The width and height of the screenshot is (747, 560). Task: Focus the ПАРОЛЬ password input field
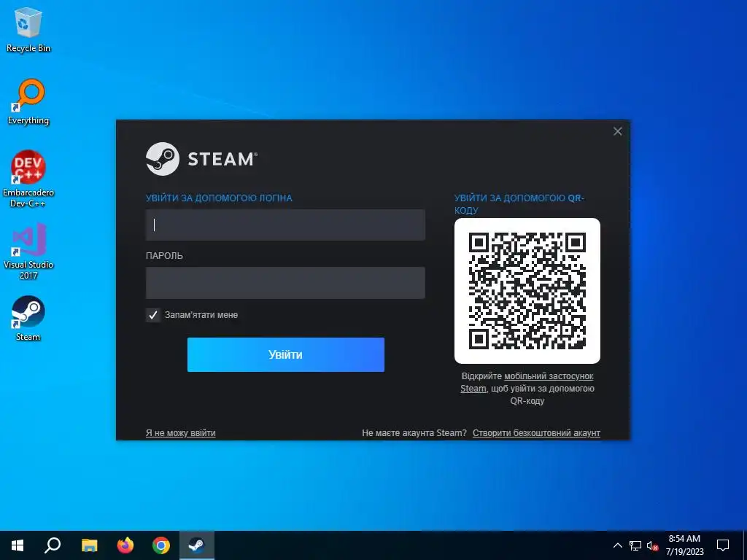pos(285,282)
